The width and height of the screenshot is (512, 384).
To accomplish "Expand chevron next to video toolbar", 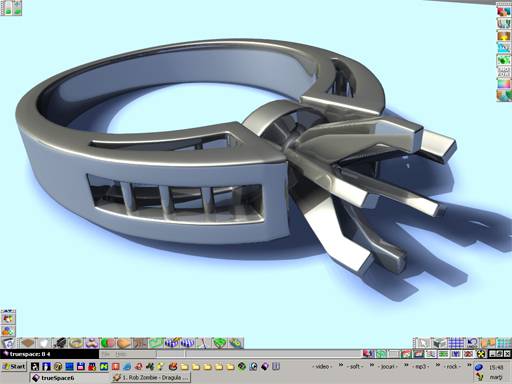I will pos(341,365).
